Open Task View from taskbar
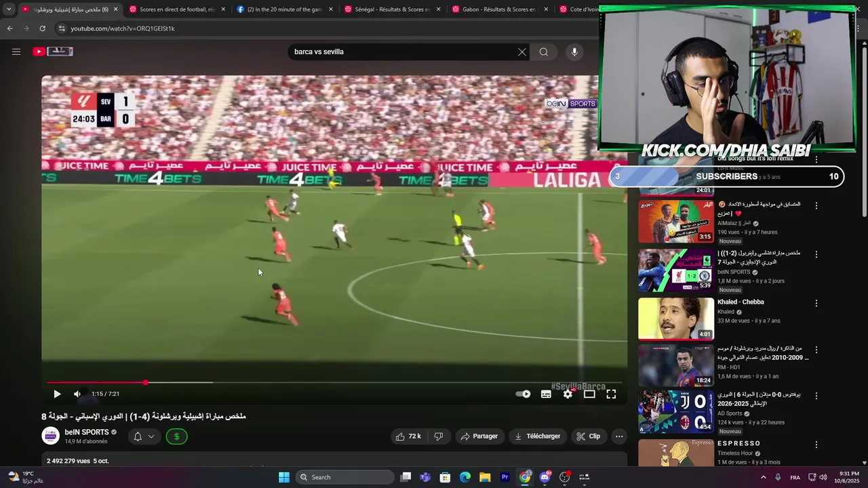This screenshot has height=488, width=868. coord(406,477)
